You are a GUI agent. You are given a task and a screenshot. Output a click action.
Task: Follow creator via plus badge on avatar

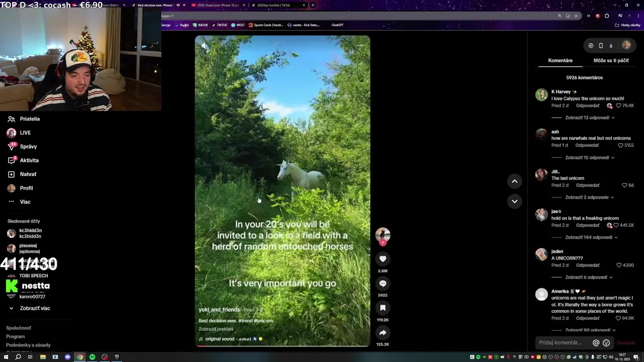tap(383, 243)
